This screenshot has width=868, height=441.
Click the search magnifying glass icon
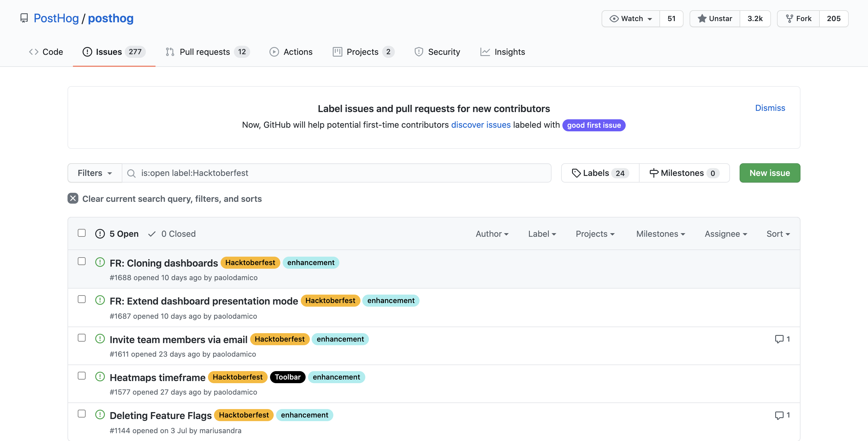[131, 173]
